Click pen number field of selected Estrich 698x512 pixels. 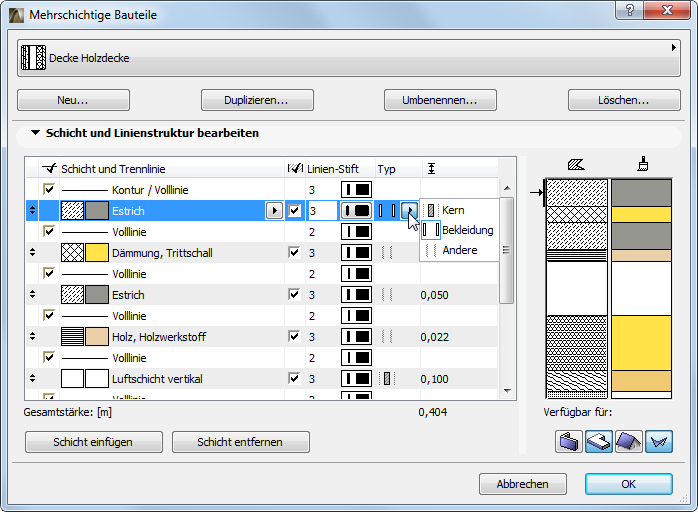point(322,211)
